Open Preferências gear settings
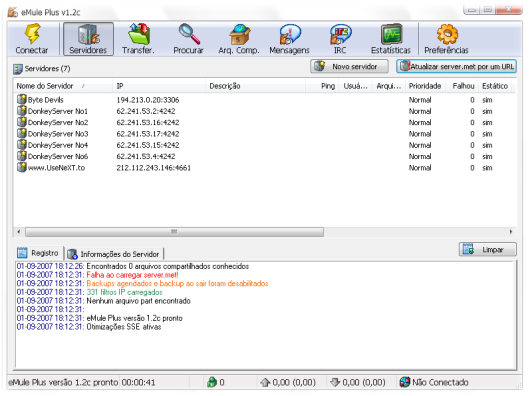 pyautogui.click(x=447, y=39)
